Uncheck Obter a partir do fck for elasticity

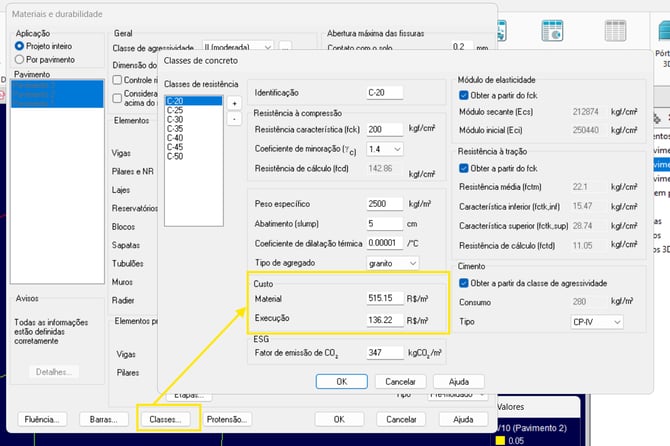(464, 95)
